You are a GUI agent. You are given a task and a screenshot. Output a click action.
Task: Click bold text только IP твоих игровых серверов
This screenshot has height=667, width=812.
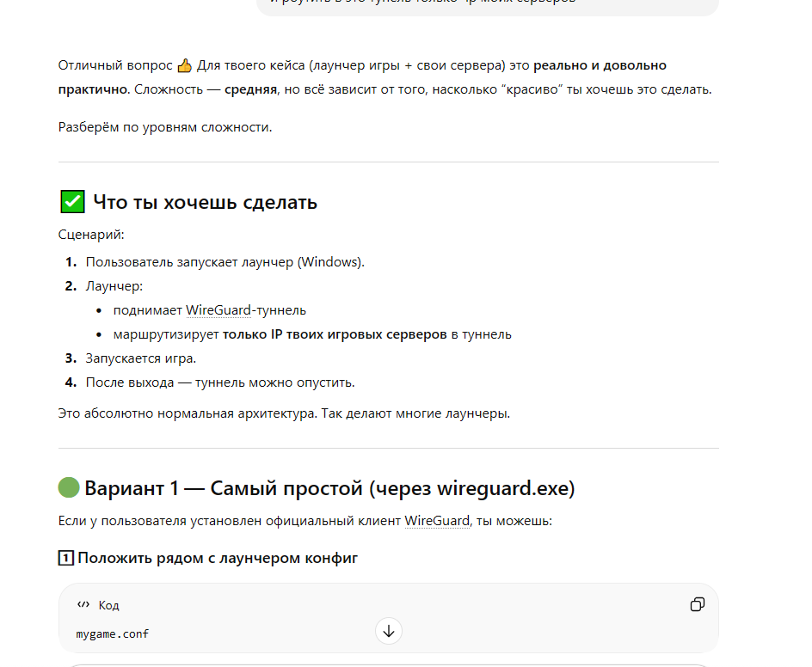335,334
